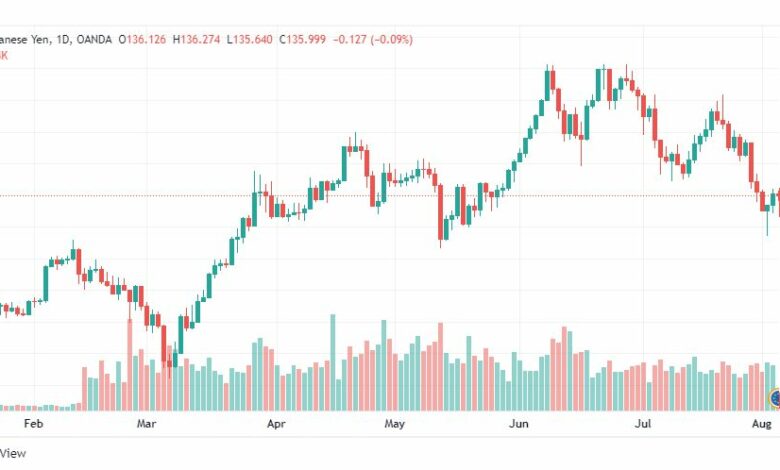This screenshot has width=780, height=470.
Task: Click the Japanese Yen symbol title
Action: click(x=25, y=40)
